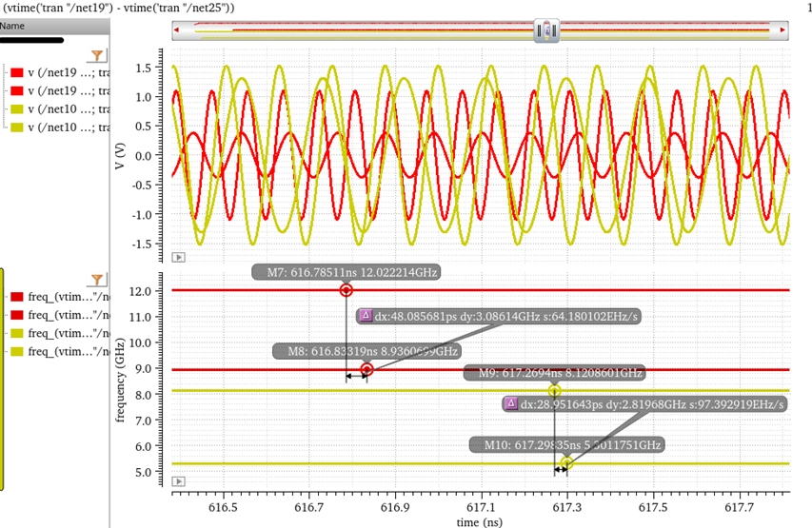This screenshot has width=812, height=528.
Task: Click the M10: 617.29835ns marker label
Action: click(x=566, y=444)
